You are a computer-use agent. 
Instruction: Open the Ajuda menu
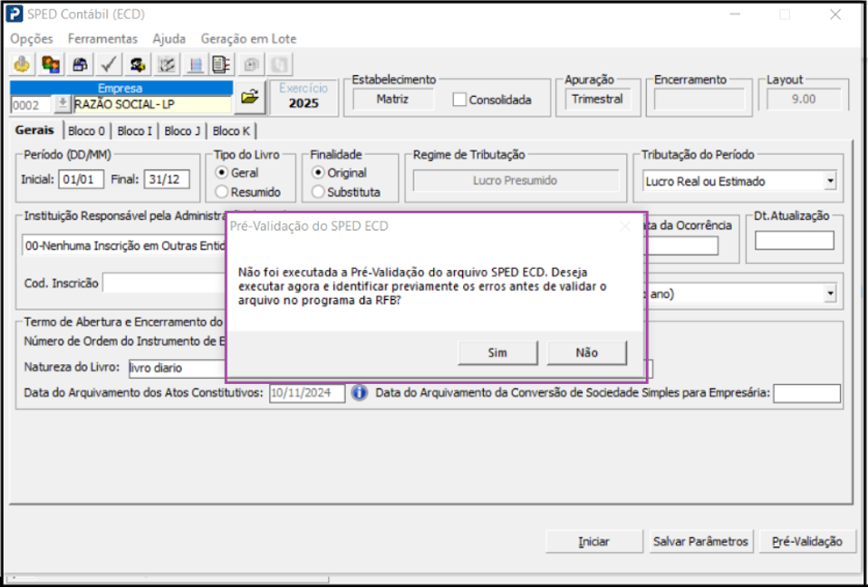[169, 39]
